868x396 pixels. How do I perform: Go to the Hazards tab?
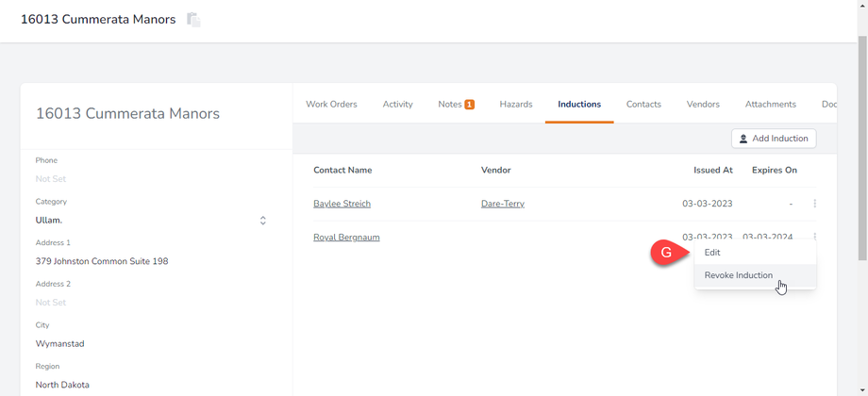point(516,105)
